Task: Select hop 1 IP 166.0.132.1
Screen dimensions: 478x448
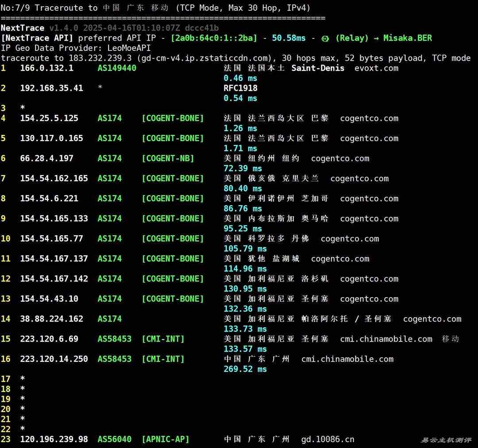Action: click(46, 68)
